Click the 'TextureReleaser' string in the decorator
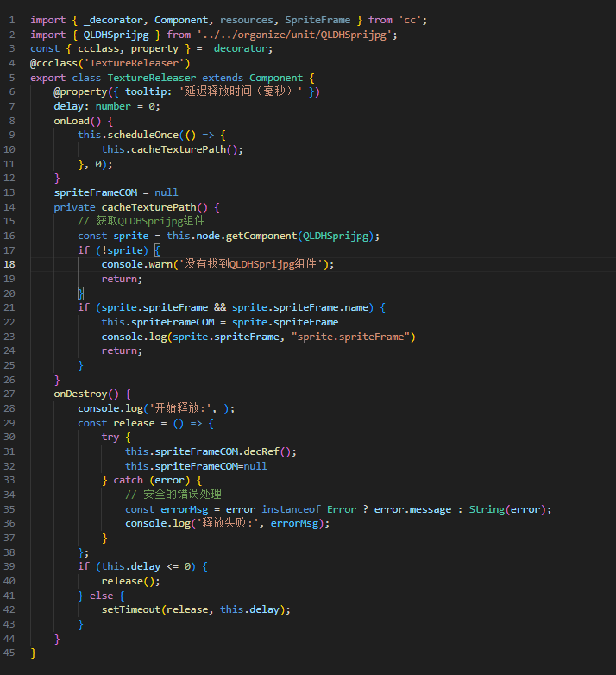This screenshot has width=616, height=675. coord(134,63)
